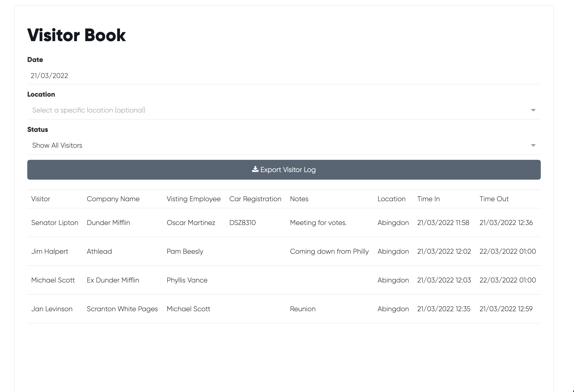Click the Car Registration column header

pos(255,199)
